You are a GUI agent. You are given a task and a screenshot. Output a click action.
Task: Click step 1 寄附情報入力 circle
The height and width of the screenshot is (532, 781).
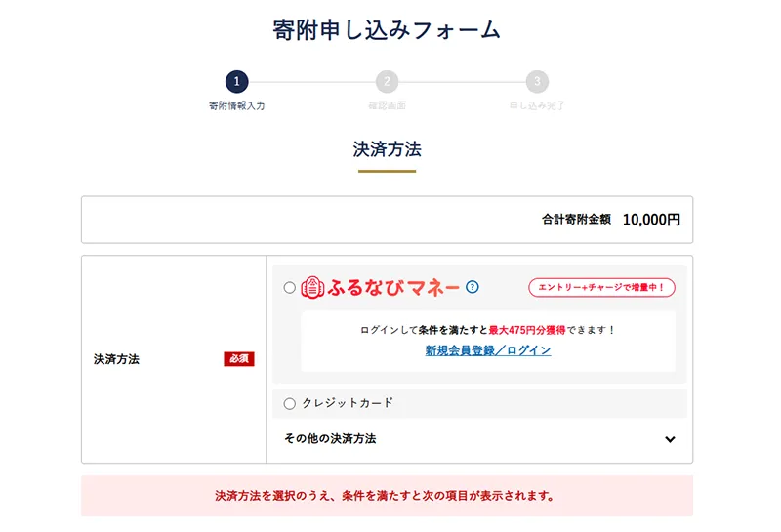point(236,81)
